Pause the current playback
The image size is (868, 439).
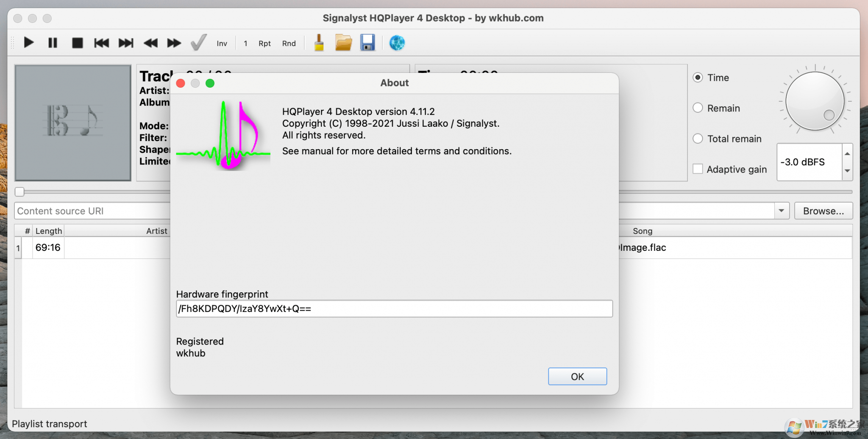click(53, 42)
